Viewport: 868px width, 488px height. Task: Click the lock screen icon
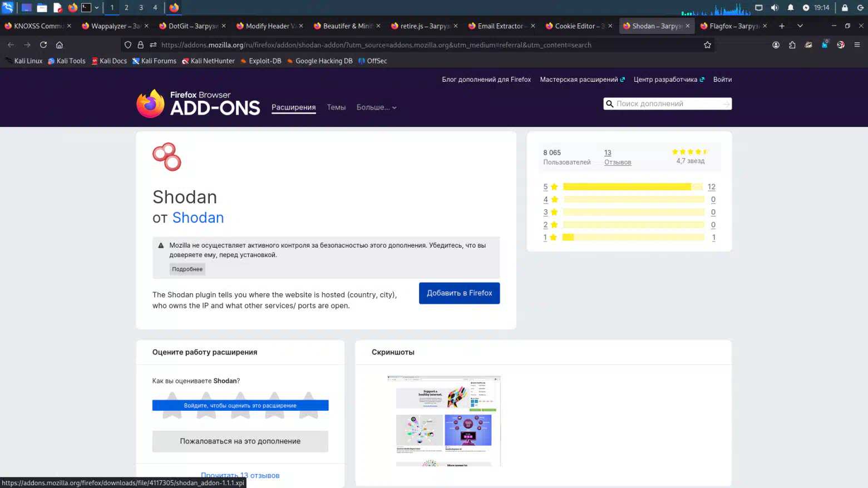pos(845,8)
